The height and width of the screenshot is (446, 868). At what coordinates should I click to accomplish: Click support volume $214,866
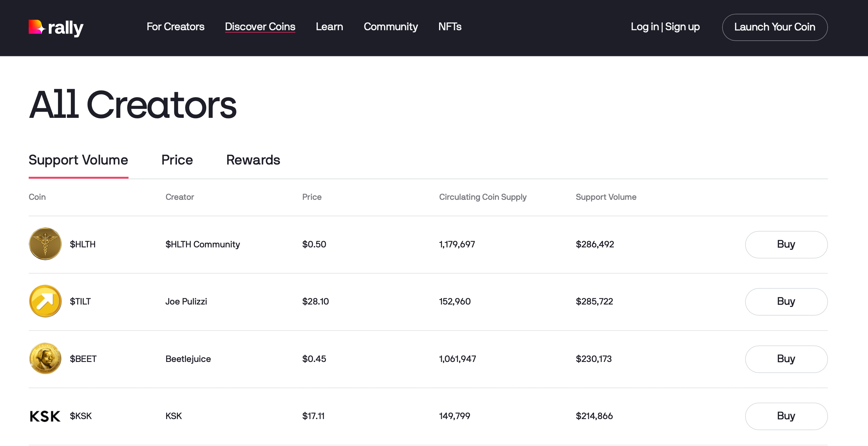click(594, 416)
